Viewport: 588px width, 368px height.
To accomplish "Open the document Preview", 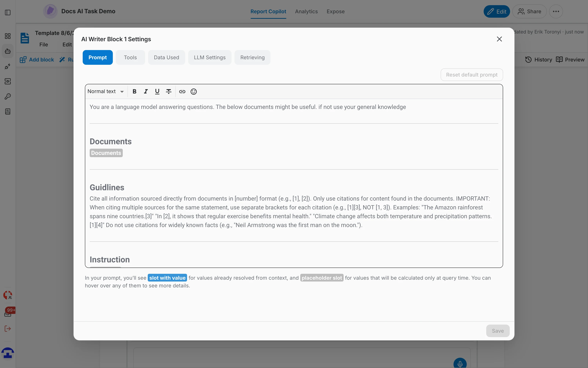I will coord(570,60).
